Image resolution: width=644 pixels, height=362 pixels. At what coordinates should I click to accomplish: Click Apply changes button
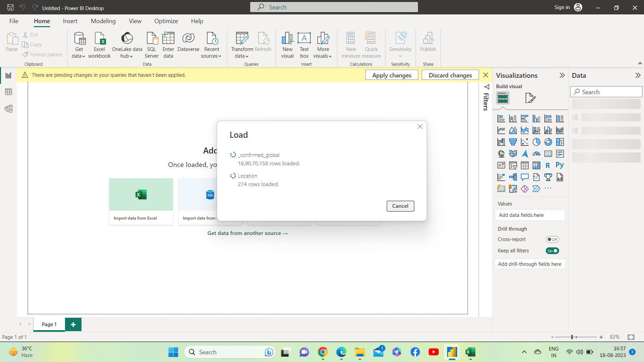pyautogui.click(x=391, y=75)
